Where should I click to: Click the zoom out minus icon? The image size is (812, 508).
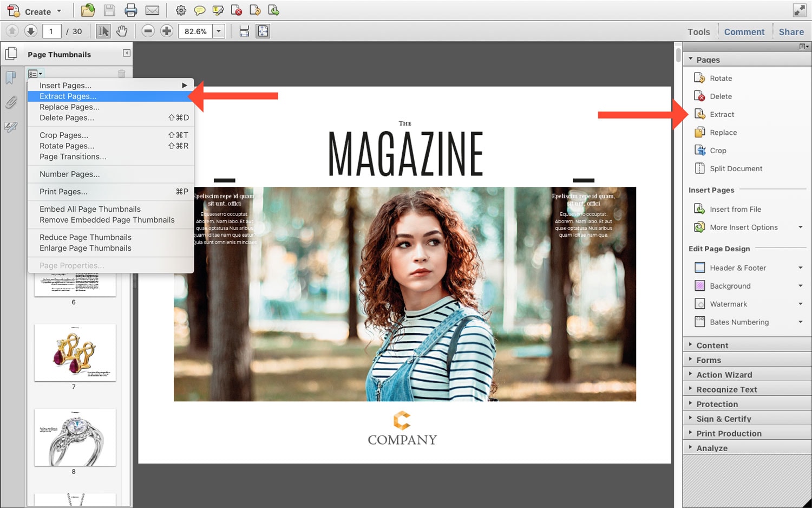(147, 31)
